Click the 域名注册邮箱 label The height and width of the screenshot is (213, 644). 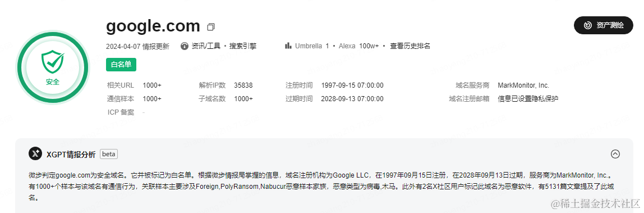pyautogui.click(x=470, y=99)
